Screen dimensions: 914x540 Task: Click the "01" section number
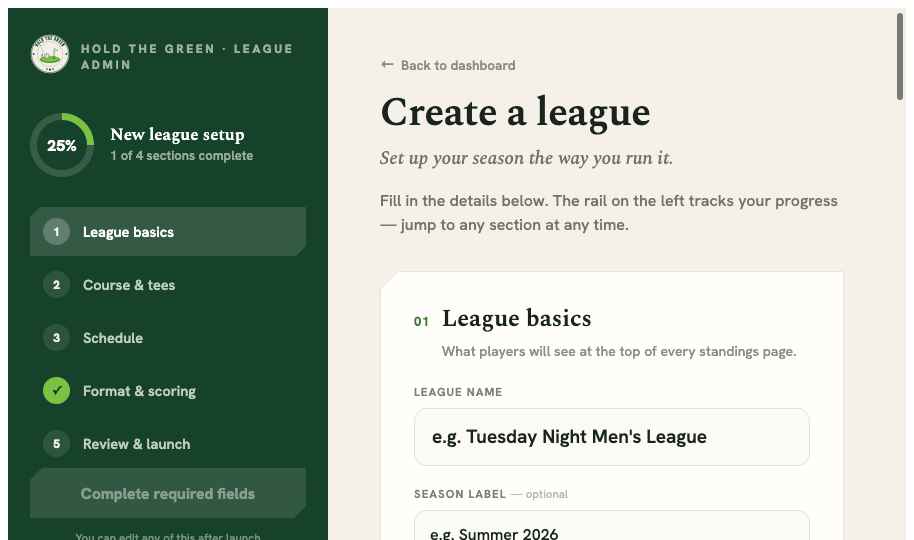pos(421,321)
